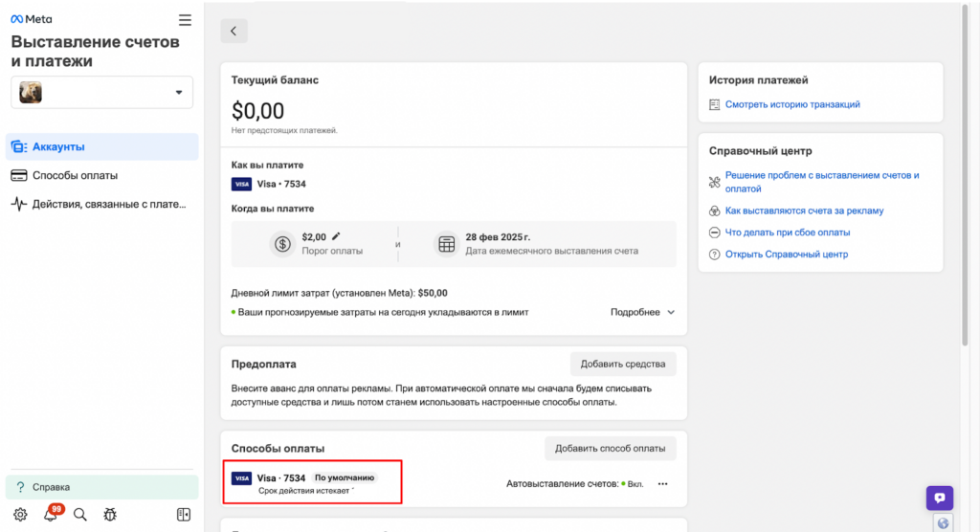Go back with the left chevron button
The height and width of the screenshot is (532, 980).
(x=234, y=31)
